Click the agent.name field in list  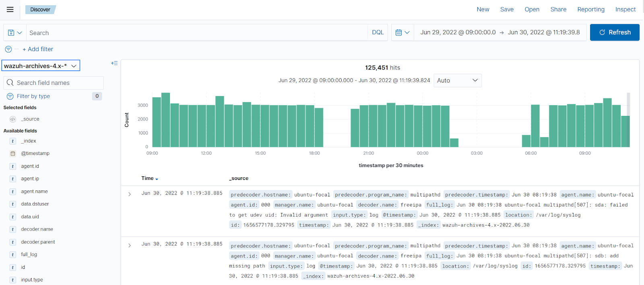[34, 192]
